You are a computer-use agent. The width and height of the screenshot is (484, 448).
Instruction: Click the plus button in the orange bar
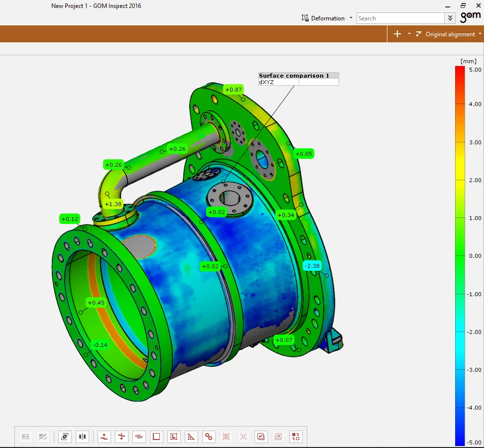(x=397, y=34)
